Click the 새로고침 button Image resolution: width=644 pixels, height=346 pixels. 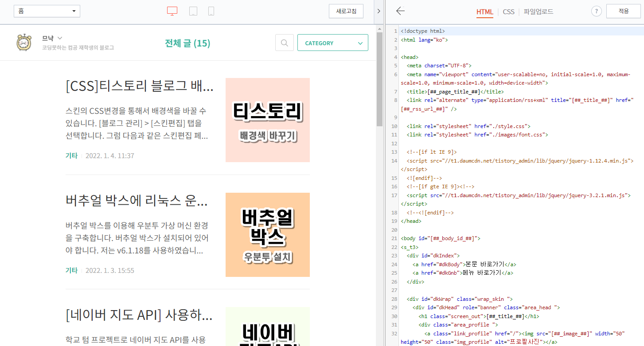pyautogui.click(x=346, y=11)
